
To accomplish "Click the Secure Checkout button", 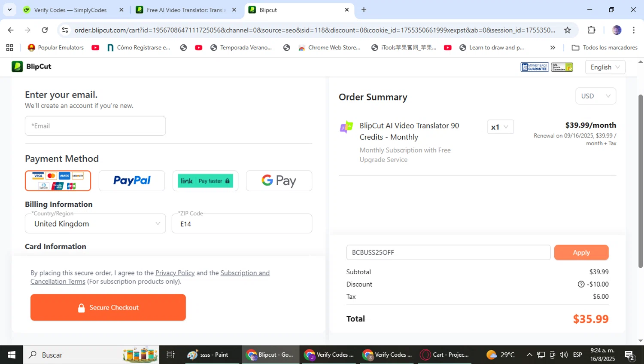I will click(x=108, y=307).
